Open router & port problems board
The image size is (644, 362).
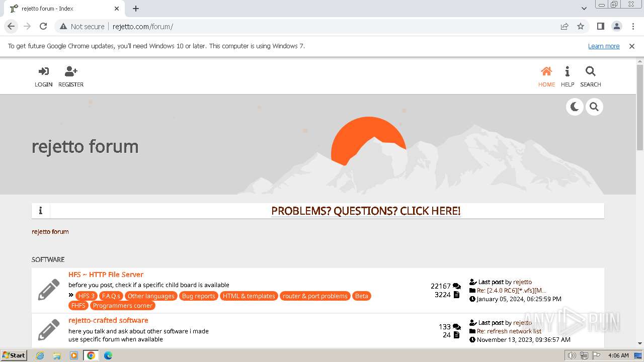pyautogui.click(x=315, y=296)
